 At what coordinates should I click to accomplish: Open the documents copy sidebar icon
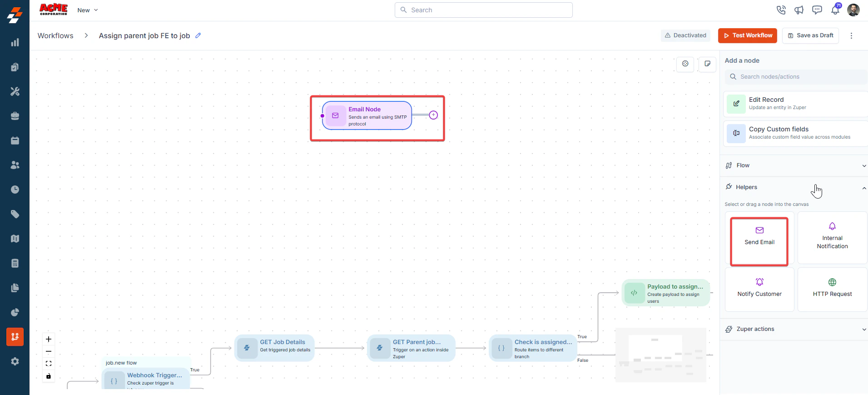tap(15, 288)
